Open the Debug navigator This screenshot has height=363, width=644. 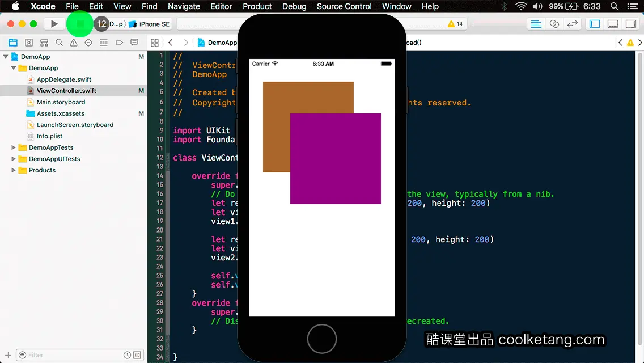[x=104, y=43]
